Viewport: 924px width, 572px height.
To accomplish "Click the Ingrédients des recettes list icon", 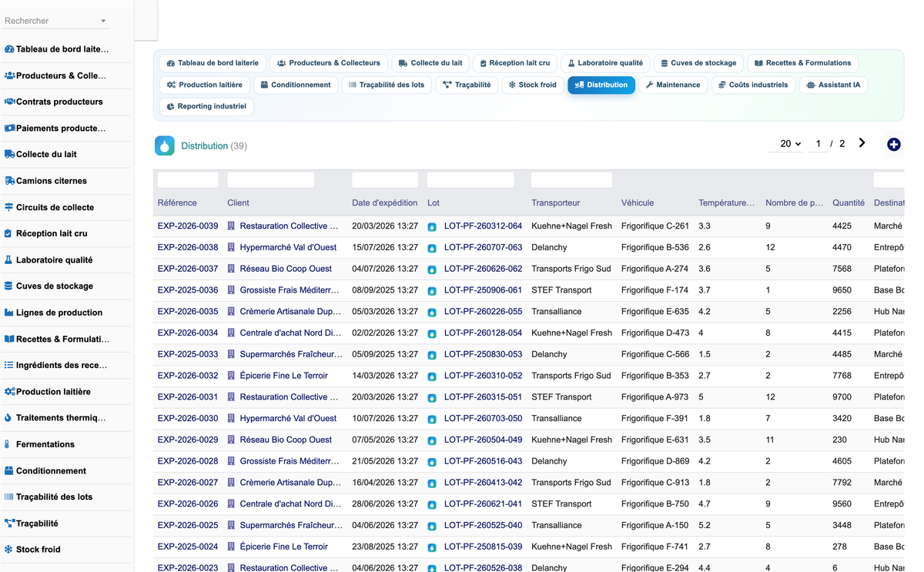I will tap(9, 365).
